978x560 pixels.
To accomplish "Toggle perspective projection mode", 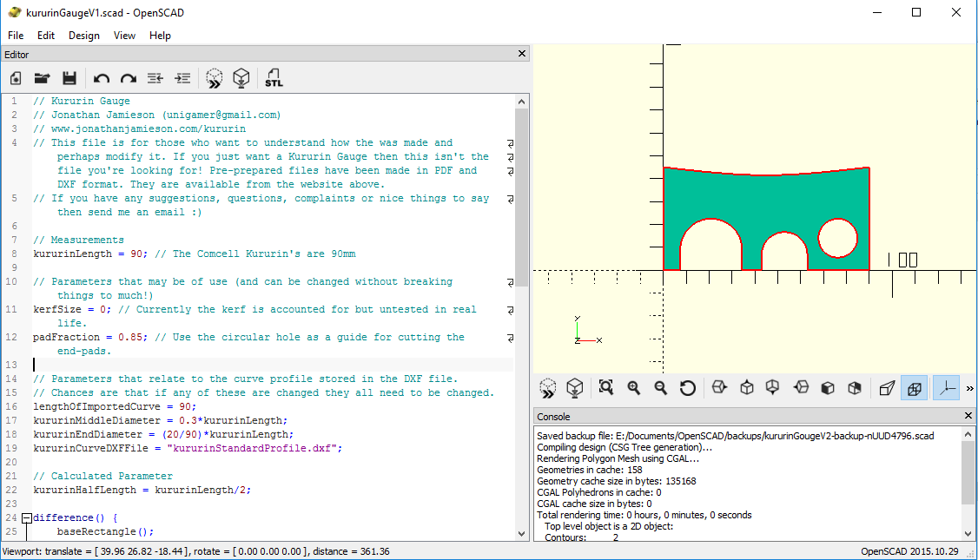I will click(x=887, y=387).
